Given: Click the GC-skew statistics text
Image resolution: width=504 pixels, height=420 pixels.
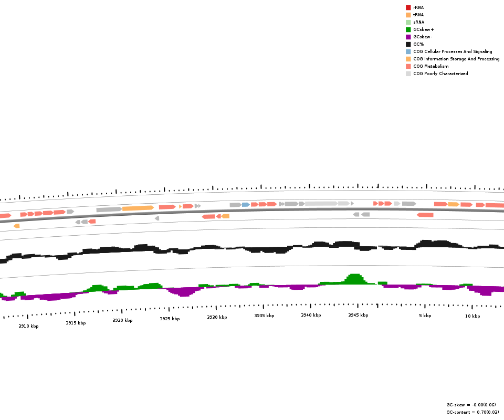Looking at the screenshot, I should click(471, 405).
